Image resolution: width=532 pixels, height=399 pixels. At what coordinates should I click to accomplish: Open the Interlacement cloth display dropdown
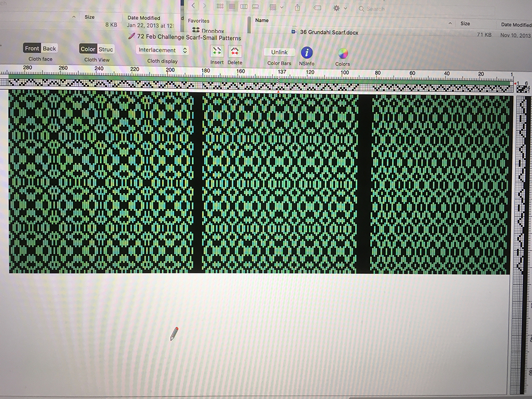(x=162, y=50)
